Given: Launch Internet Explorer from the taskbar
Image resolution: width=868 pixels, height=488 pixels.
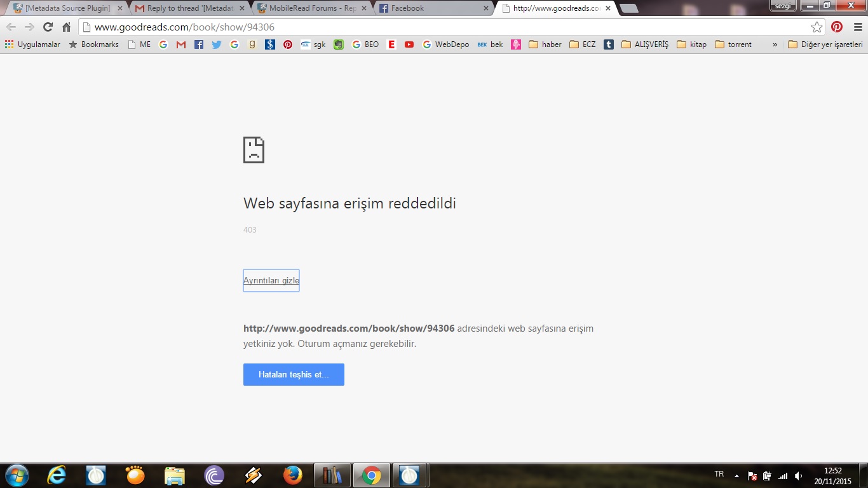Looking at the screenshot, I should click(x=57, y=475).
